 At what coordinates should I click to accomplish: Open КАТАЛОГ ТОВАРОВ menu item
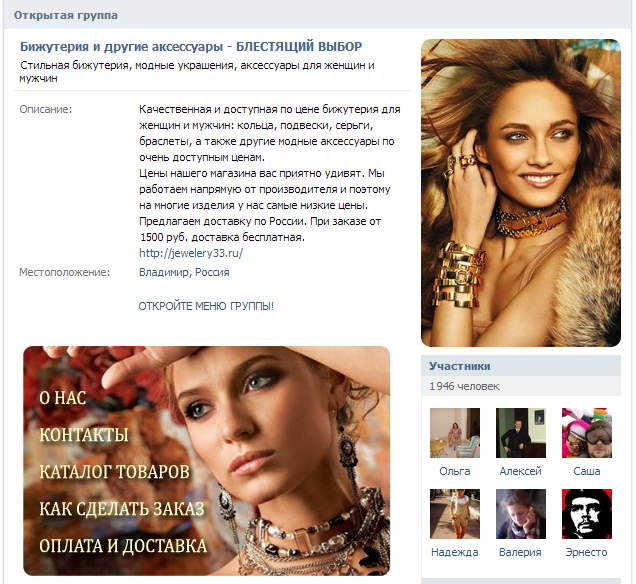coord(114,472)
